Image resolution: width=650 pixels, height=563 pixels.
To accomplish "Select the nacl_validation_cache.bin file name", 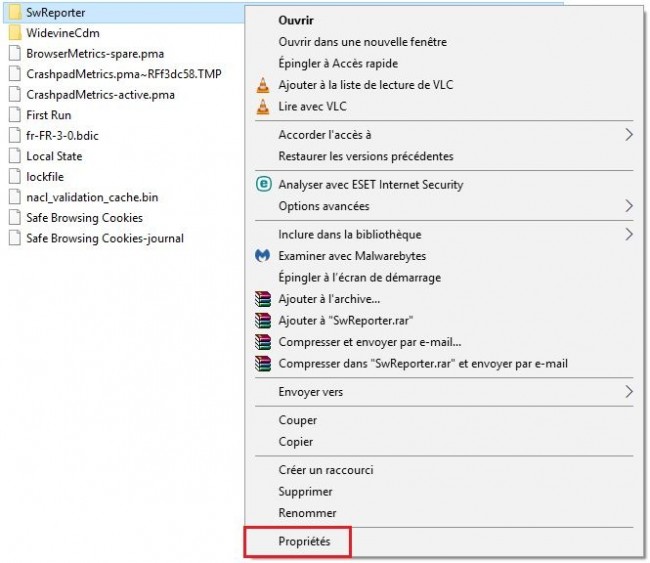I will coord(92,197).
